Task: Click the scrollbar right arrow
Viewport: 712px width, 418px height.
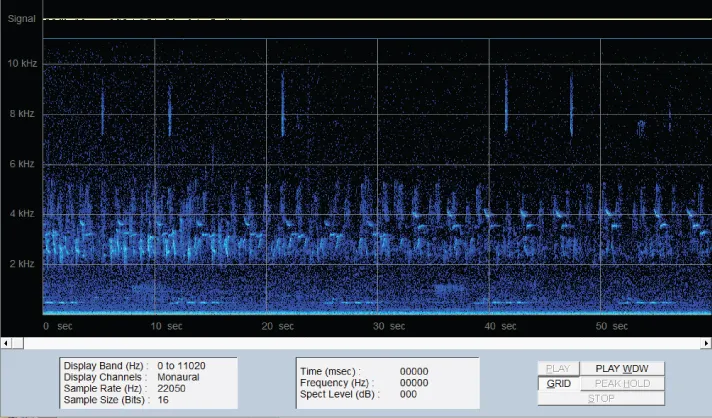Action: (x=706, y=343)
